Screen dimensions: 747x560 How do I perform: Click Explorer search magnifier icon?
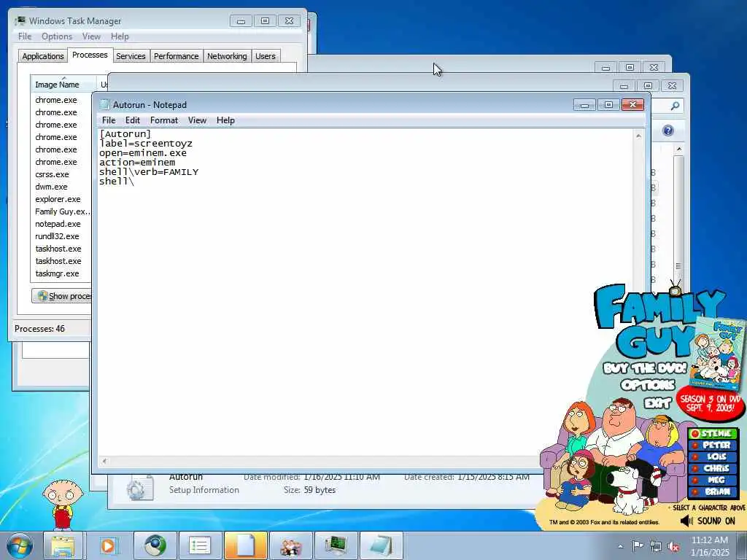[x=675, y=106]
